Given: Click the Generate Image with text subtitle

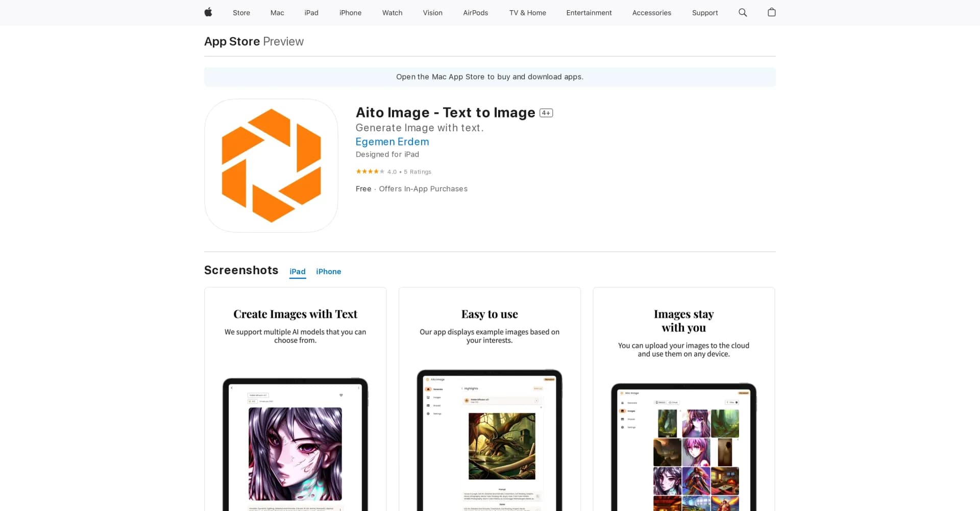Looking at the screenshot, I should point(419,128).
